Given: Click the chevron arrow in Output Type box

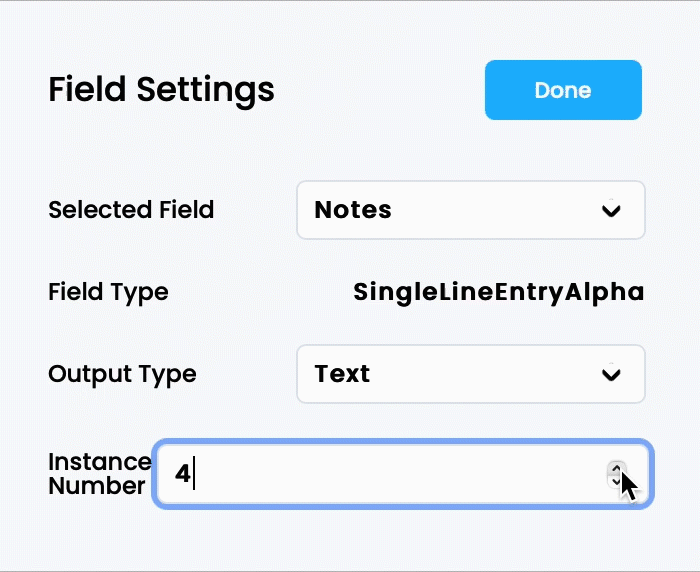Looking at the screenshot, I should [610, 374].
